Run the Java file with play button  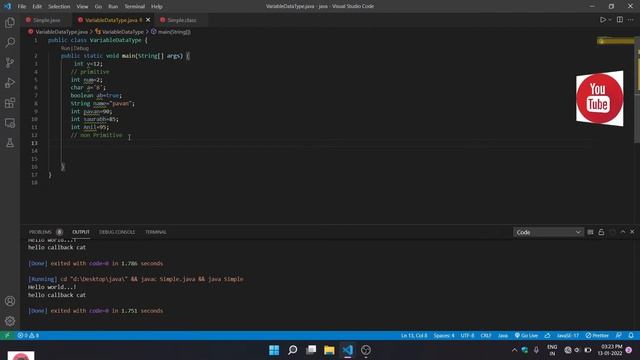[602, 20]
